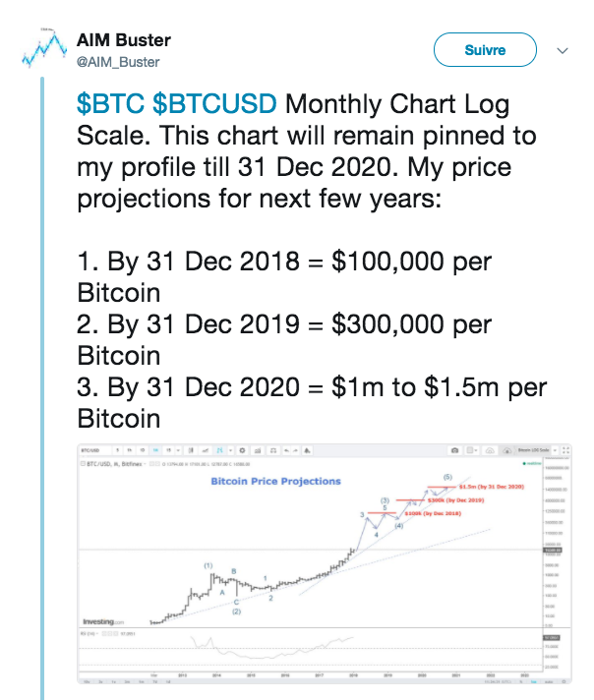Click the cloud load icon in chart
The width and height of the screenshot is (594, 700).
(506, 450)
